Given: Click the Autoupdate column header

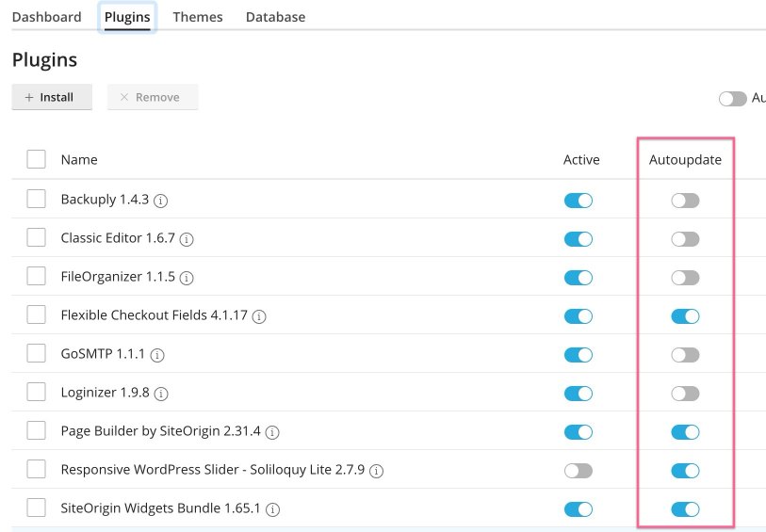Looking at the screenshot, I should click(x=685, y=160).
